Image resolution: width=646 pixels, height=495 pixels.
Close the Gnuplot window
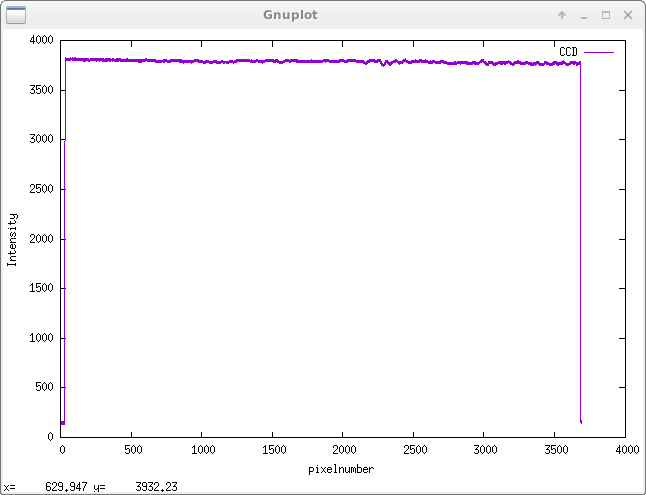tap(628, 15)
